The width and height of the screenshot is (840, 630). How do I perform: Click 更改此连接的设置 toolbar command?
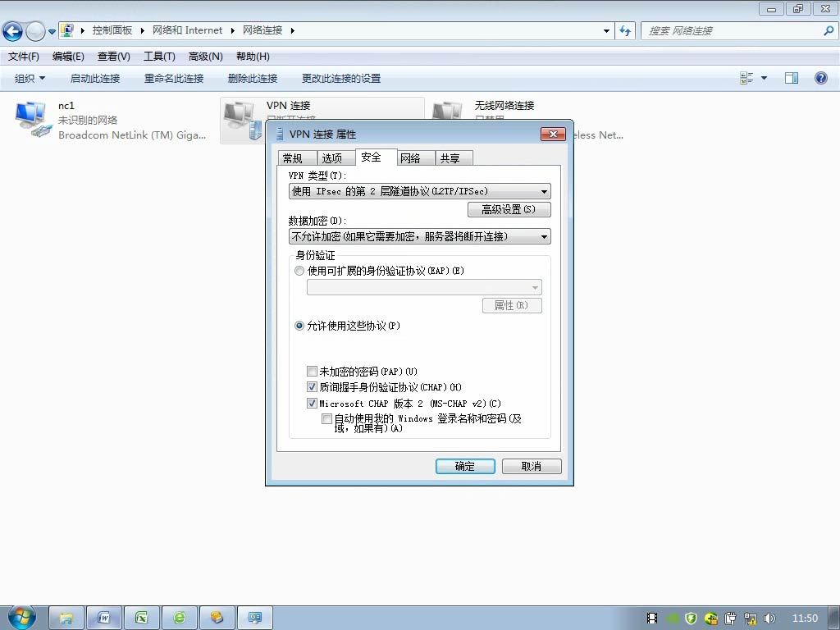click(x=341, y=79)
